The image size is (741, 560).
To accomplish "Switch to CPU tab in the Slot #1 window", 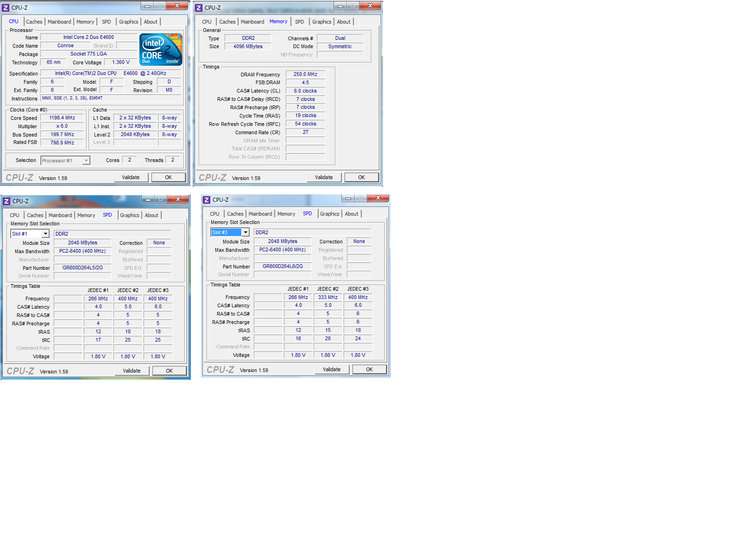I will (x=15, y=215).
